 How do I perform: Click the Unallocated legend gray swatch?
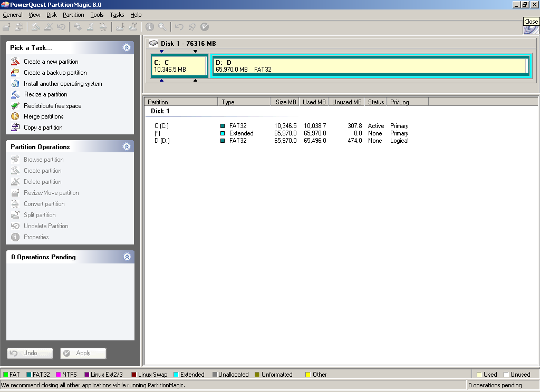pyautogui.click(x=215, y=375)
